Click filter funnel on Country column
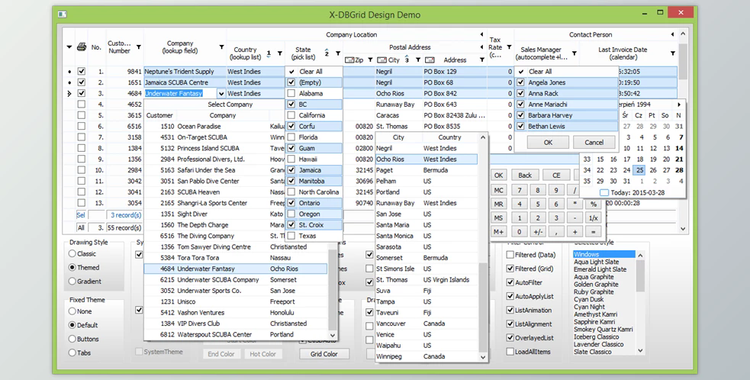Image resolution: width=750 pixels, height=380 pixels. [280, 54]
